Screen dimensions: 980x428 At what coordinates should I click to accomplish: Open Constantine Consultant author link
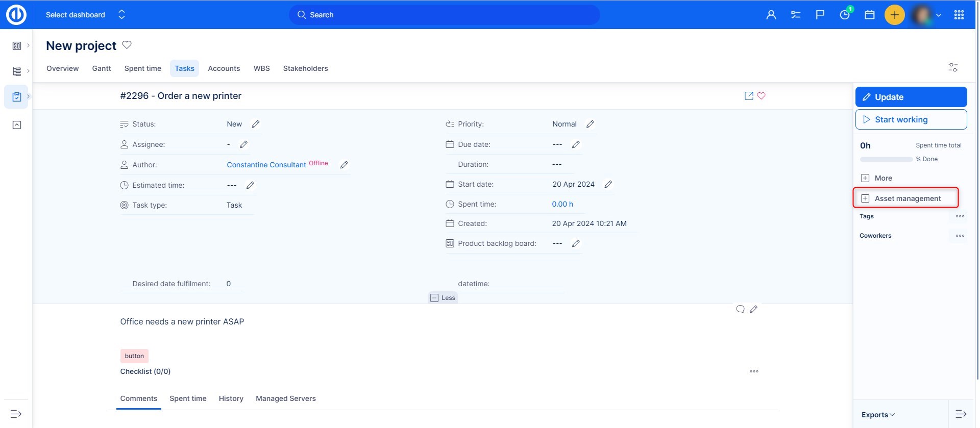click(x=266, y=165)
